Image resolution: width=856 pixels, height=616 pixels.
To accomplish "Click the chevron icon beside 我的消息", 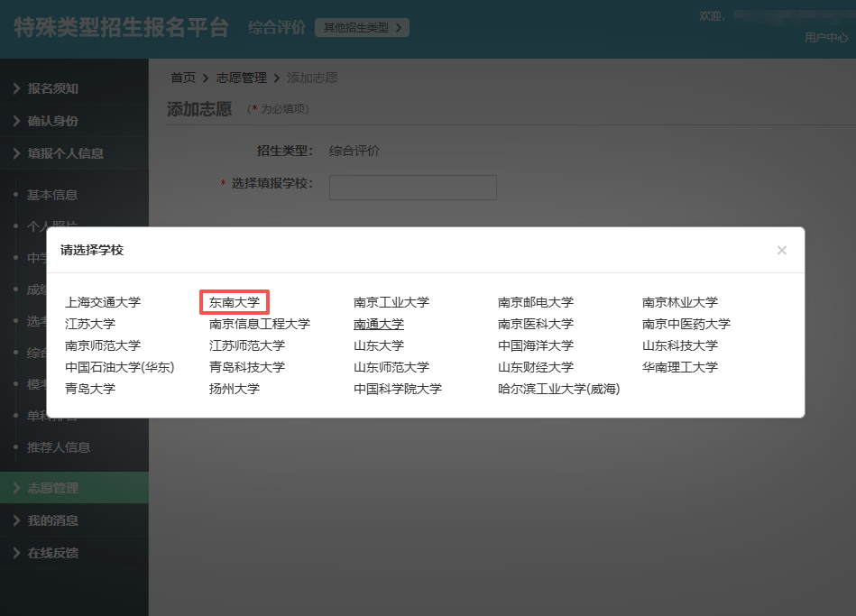I will click(x=16, y=520).
